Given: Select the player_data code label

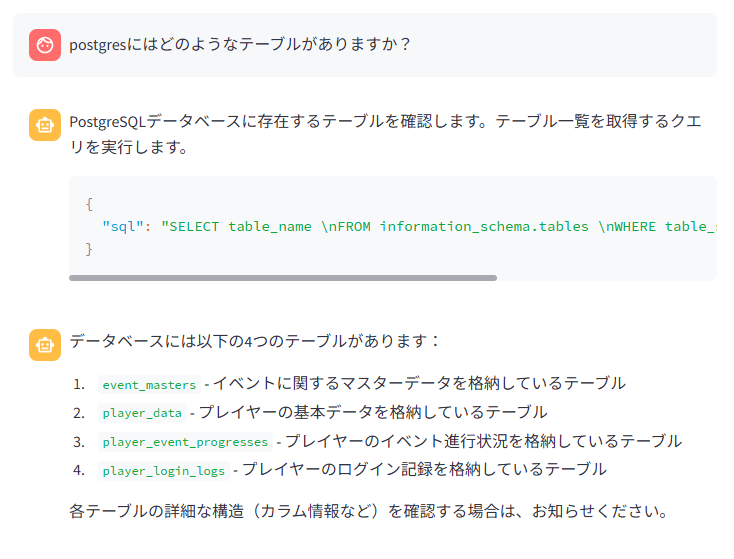Looking at the screenshot, I should (x=142, y=413).
